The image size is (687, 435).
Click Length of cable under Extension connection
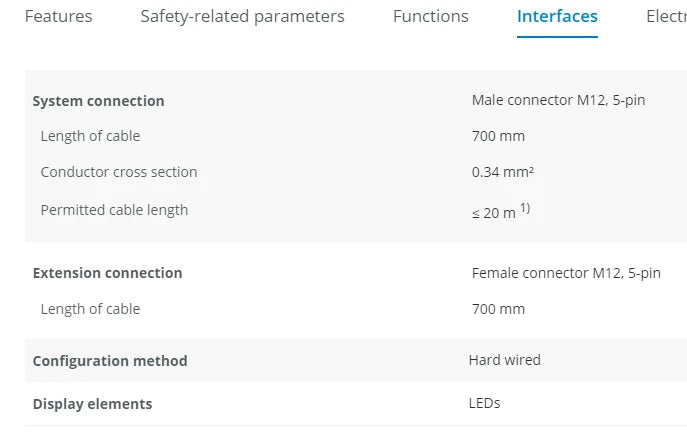coord(90,309)
